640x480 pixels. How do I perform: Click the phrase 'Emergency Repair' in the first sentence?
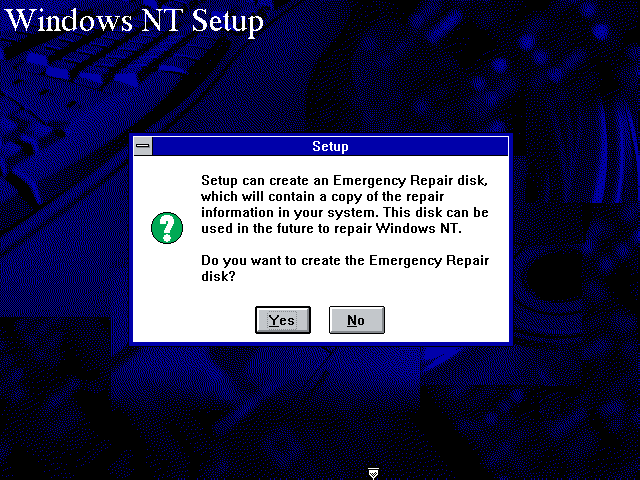click(x=393, y=181)
